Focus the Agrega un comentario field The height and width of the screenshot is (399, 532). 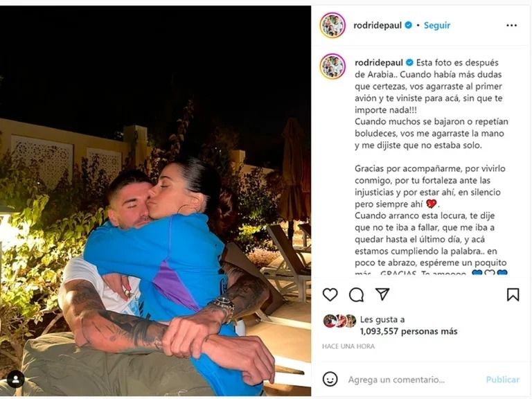point(396,380)
